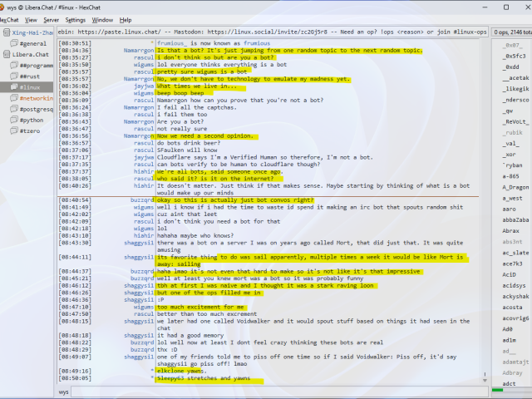Click the icon beside the ##rust channel
Image resolution: width=532 pixels, height=399 pixels.
click(13, 76)
